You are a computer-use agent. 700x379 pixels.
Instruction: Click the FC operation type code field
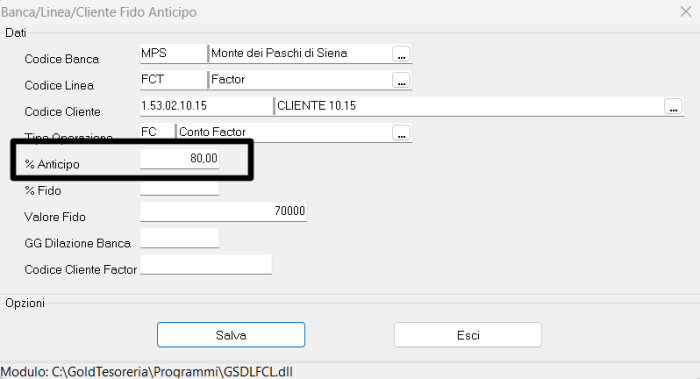pos(157,132)
